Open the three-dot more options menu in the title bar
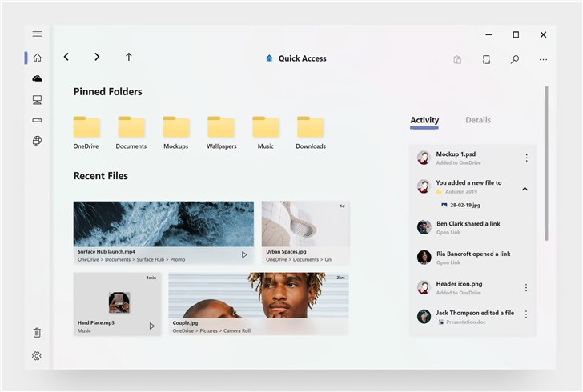 [544, 59]
